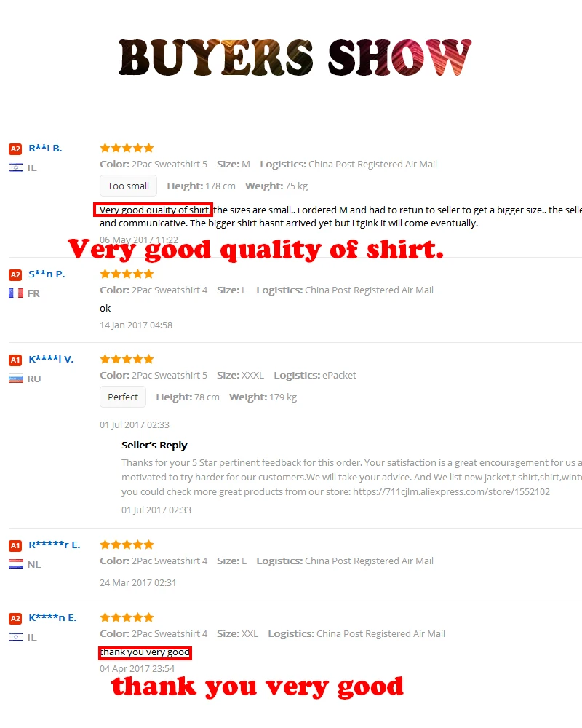Click the BUYERS SHOW title banner
This screenshot has width=582, height=728.
coord(295,57)
